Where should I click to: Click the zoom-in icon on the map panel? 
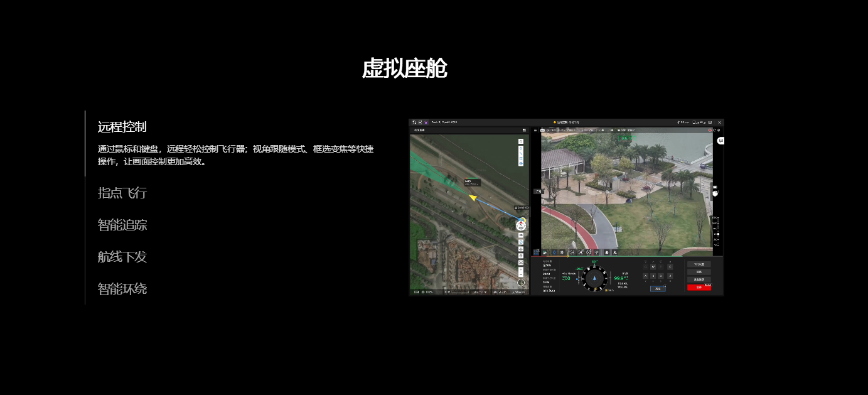pyautogui.click(x=521, y=269)
